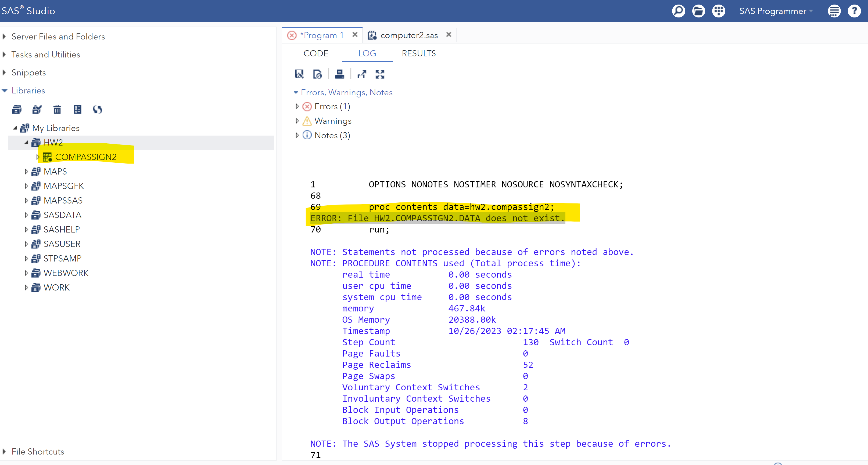Image resolution: width=868 pixels, height=465 pixels.
Task: Expand the SASHELP library
Action: pos(26,230)
